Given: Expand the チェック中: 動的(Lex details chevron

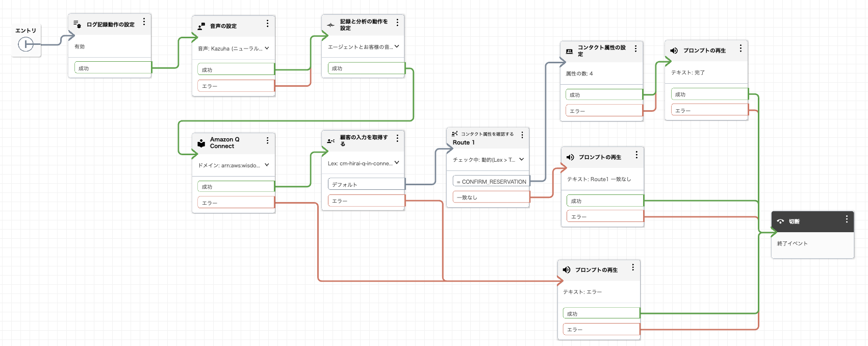Looking at the screenshot, I should click(521, 159).
